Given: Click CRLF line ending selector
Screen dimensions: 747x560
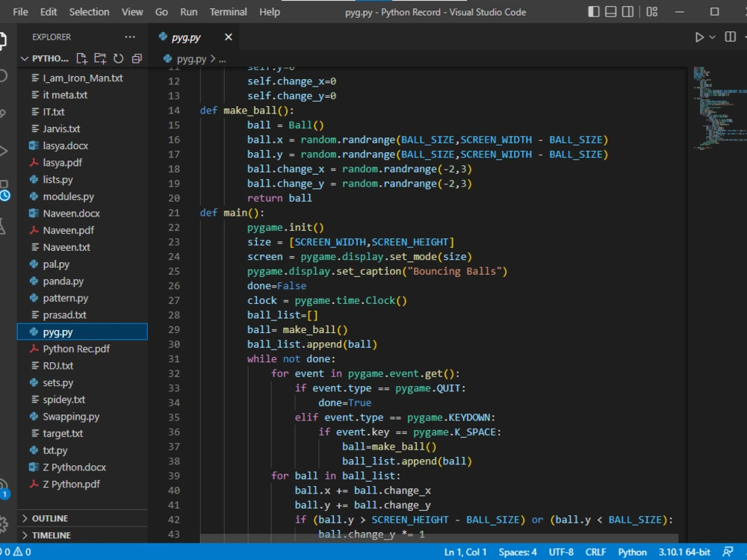Looking at the screenshot, I should coord(595,552).
